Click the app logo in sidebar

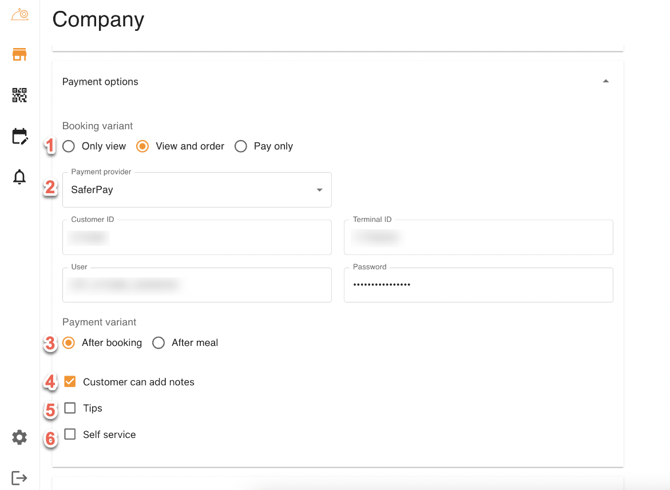click(x=19, y=15)
